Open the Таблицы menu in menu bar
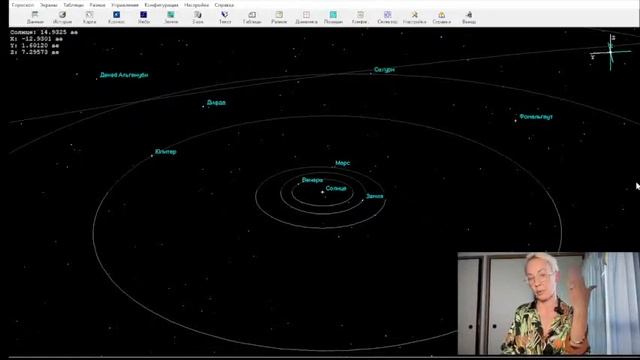This screenshot has height=360, width=640. [x=73, y=5]
